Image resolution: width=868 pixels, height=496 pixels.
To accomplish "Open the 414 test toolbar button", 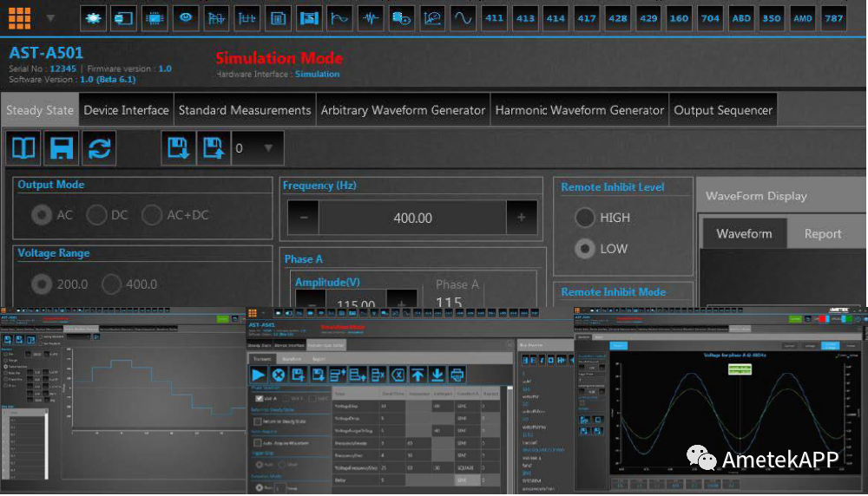I will click(556, 18).
